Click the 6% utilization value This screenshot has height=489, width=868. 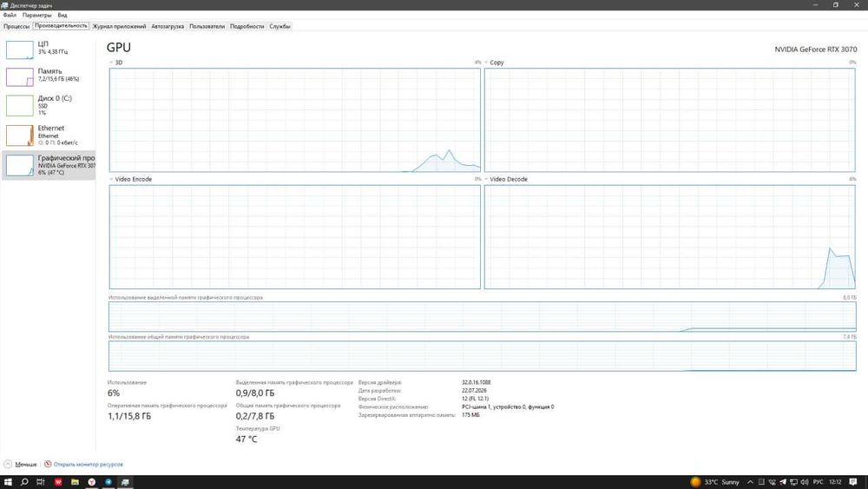(114, 393)
